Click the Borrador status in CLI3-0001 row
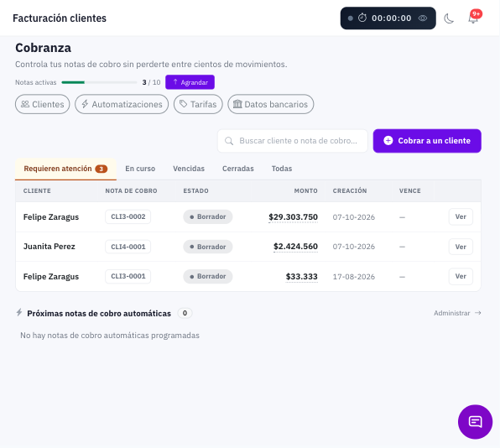Viewport: 500px width, 448px height. click(x=207, y=277)
